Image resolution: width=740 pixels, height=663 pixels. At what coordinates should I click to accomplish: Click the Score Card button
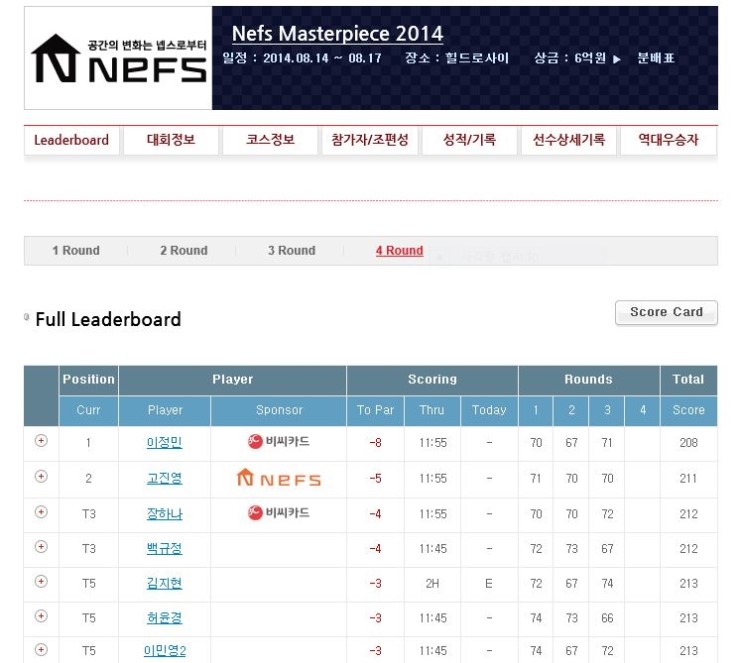pos(666,312)
